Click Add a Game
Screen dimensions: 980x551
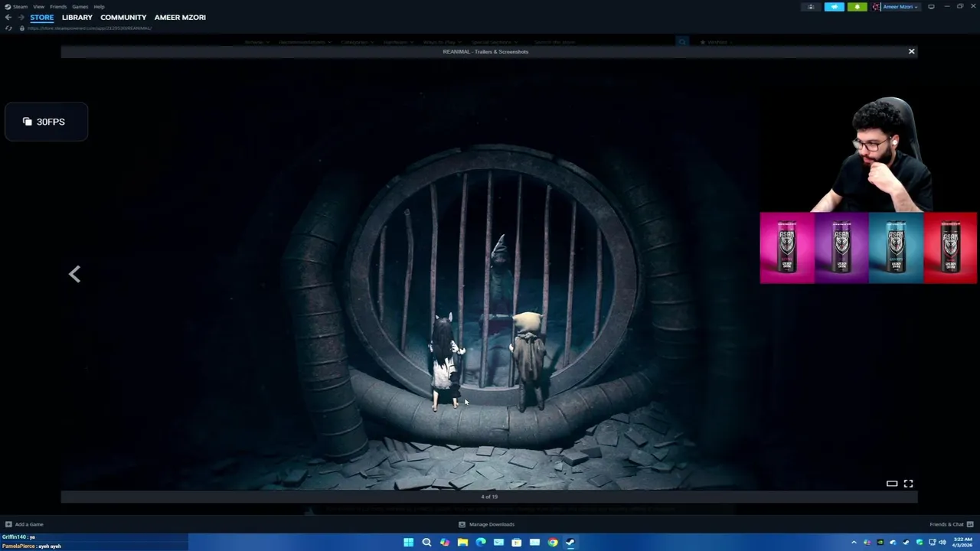pos(24,524)
